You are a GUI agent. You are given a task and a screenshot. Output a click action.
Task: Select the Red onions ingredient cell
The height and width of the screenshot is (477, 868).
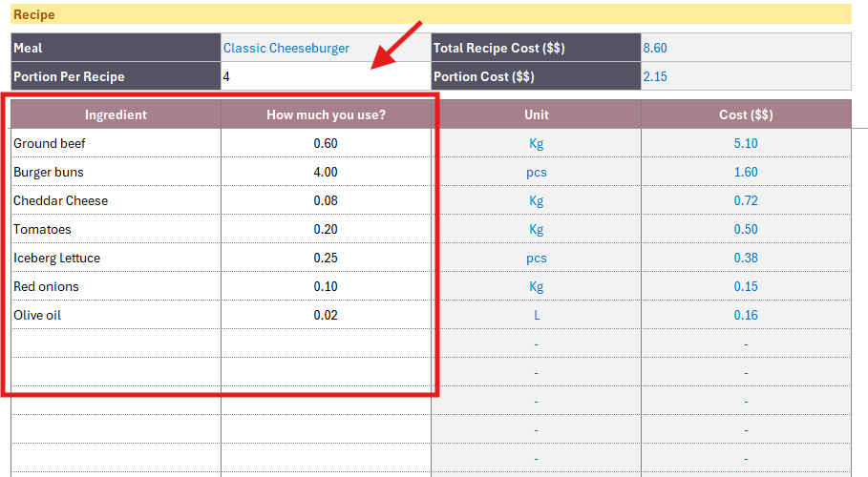[x=116, y=286]
